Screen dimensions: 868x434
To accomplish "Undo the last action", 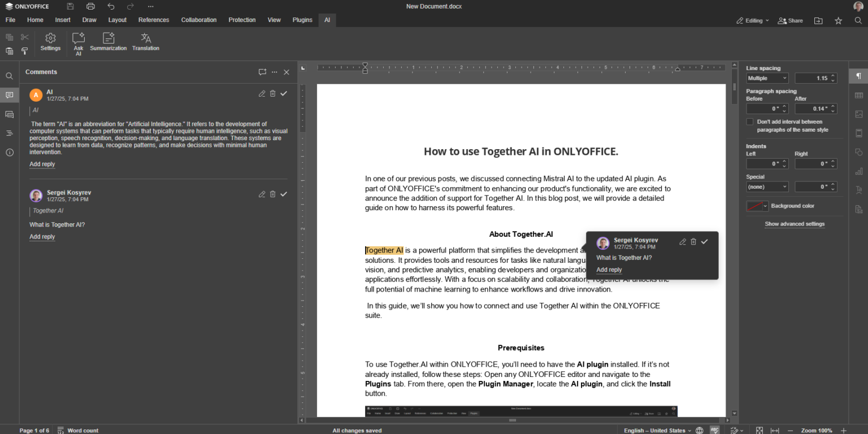I will pos(111,6).
